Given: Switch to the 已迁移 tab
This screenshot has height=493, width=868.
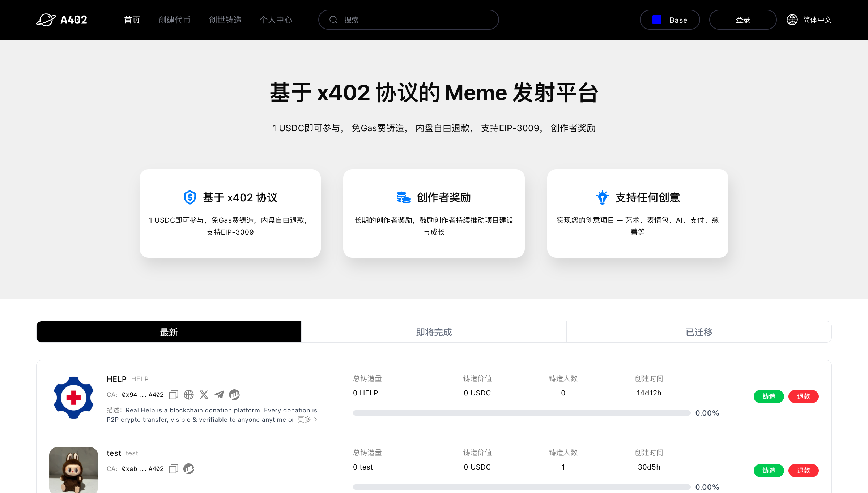Looking at the screenshot, I should click(699, 332).
